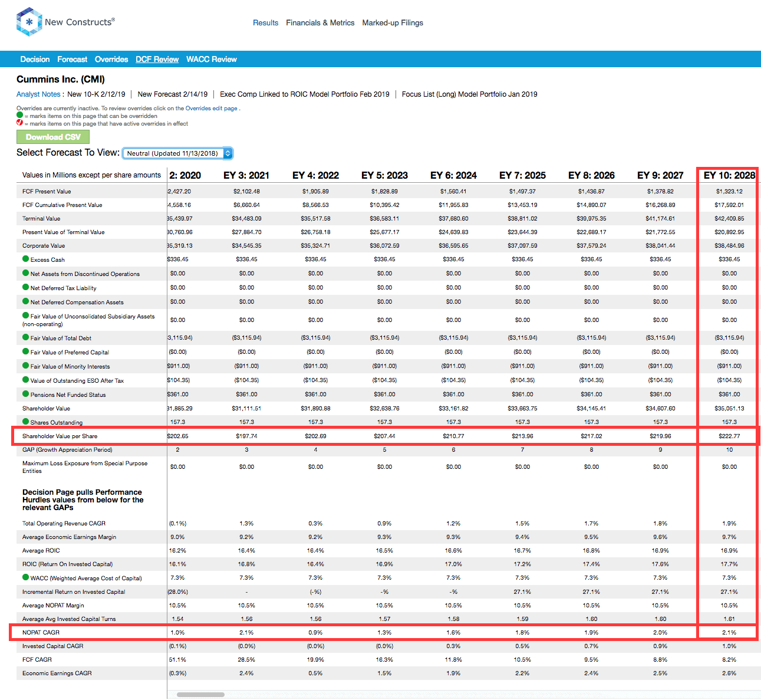Viewport: 761px width, 700px height.
Task: Switch to the WACC Review tab
Action: pos(212,59)
